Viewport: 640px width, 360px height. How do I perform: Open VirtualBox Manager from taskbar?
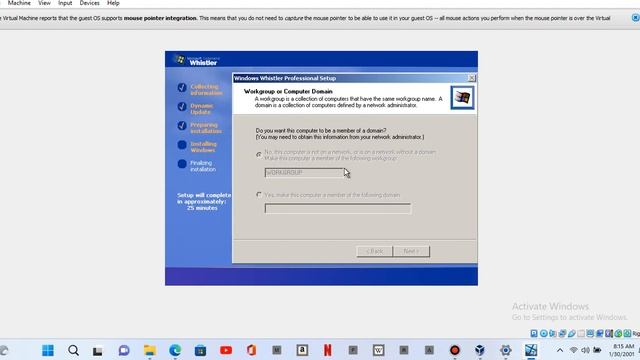point(480,350)
